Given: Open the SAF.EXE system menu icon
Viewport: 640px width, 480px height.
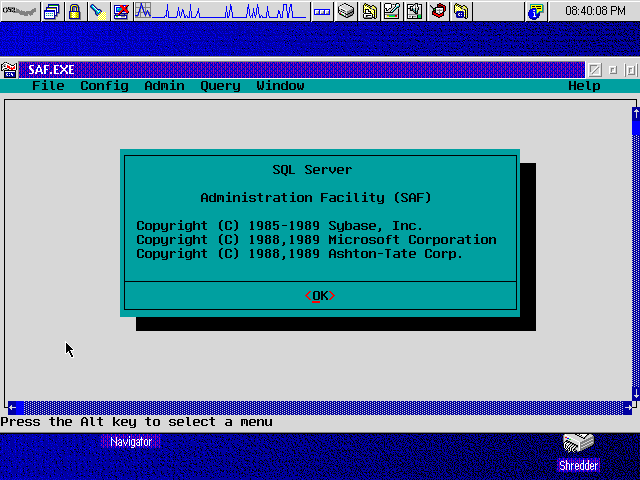Looking at the screenshot, I should [x=9, y=70].
